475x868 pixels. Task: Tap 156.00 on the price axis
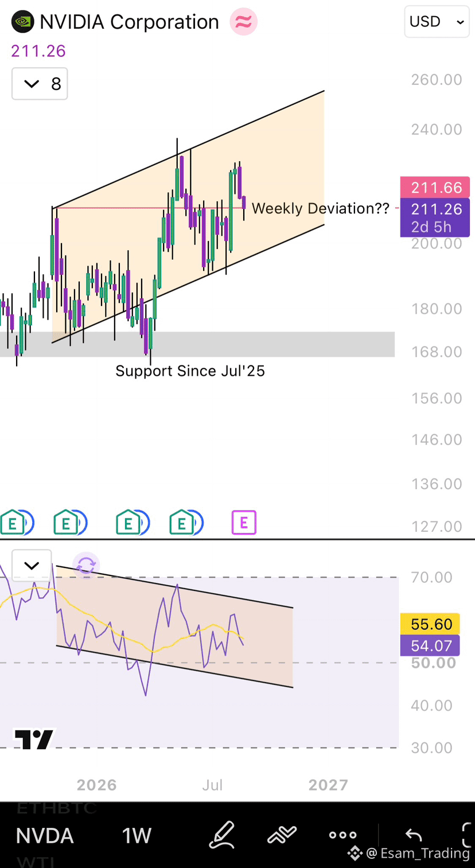pos(437,398)
